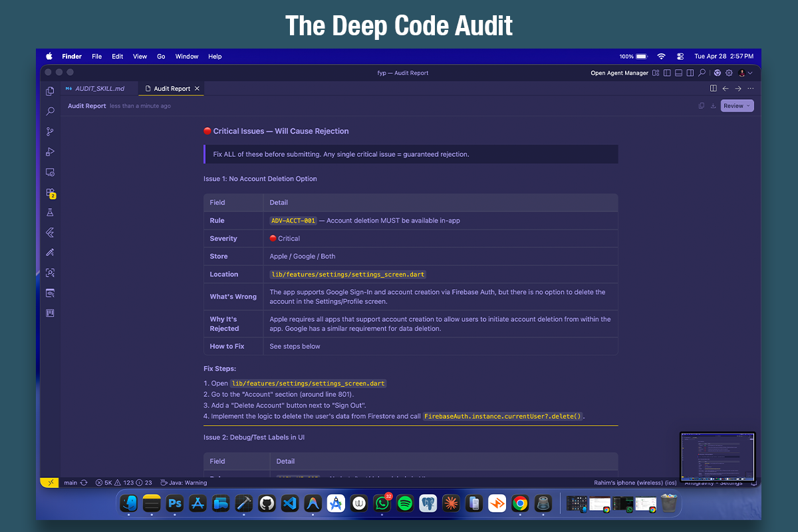The image size is (798, 532).
Task: Open GitHub Desktop from the dock
Action: tap(267, 503)
